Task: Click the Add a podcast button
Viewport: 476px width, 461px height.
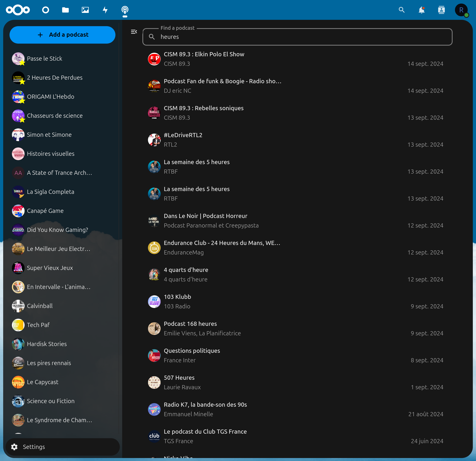Action: 62,35
